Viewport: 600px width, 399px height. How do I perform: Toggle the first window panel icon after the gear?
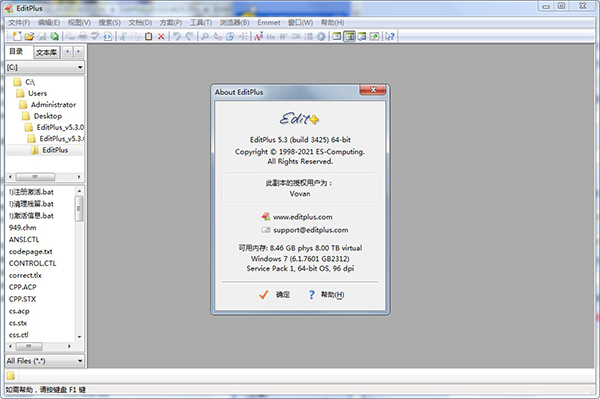click(x=337, y=36)
